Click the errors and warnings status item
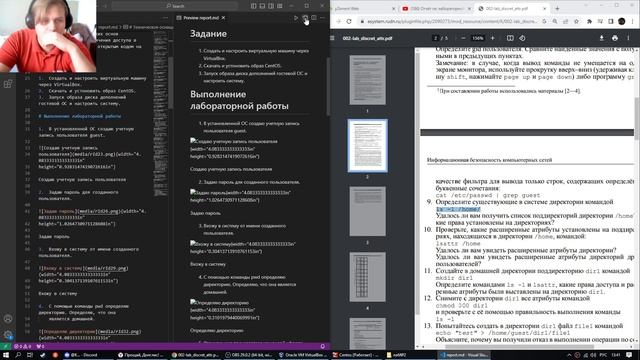The image size is (640, 360). 23,346
